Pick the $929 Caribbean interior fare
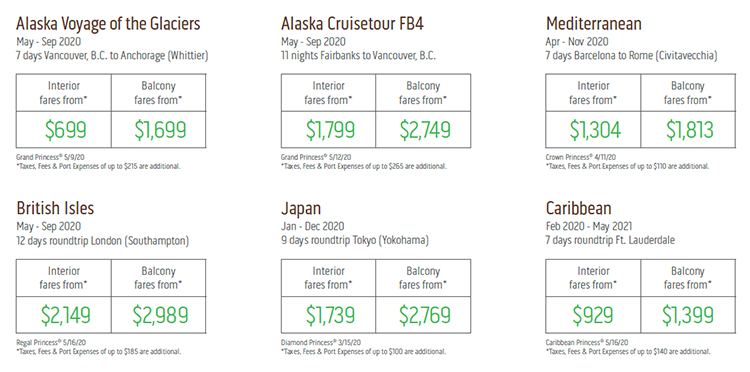The image size is (750, 372). click(593, 315)
